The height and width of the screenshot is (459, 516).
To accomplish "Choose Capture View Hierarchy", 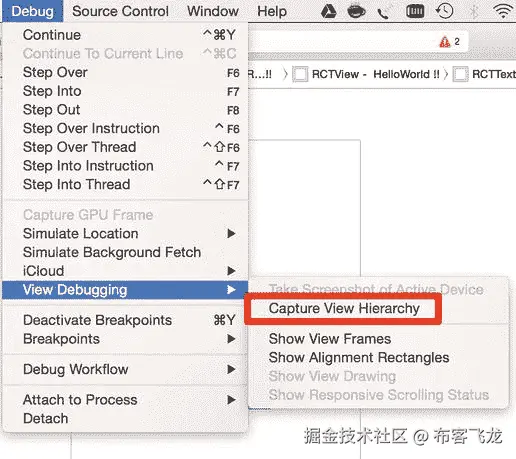I will [344, 308].
